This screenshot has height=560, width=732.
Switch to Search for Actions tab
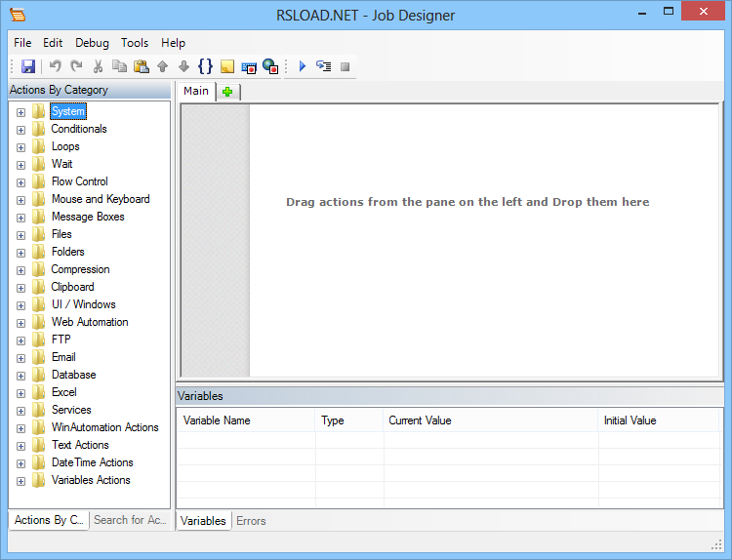[x=130, y=520]
